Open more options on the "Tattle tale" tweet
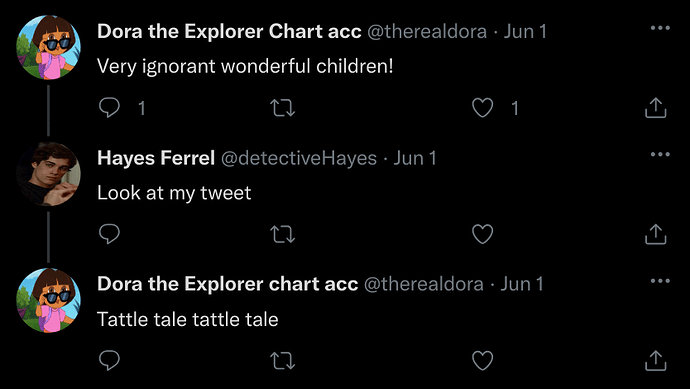 click(x=660, y=281)
